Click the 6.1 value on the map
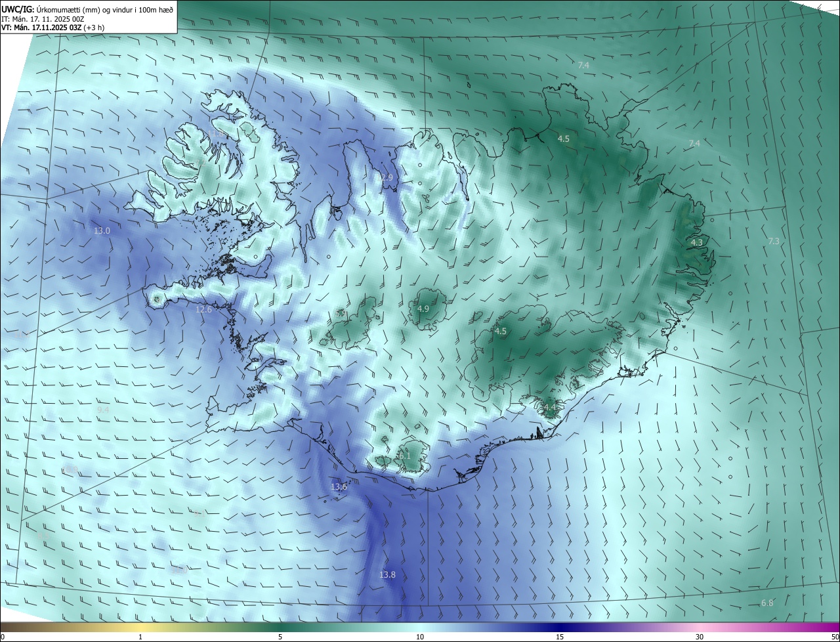Viewport: 840px width, 642px height. (404, 456)
